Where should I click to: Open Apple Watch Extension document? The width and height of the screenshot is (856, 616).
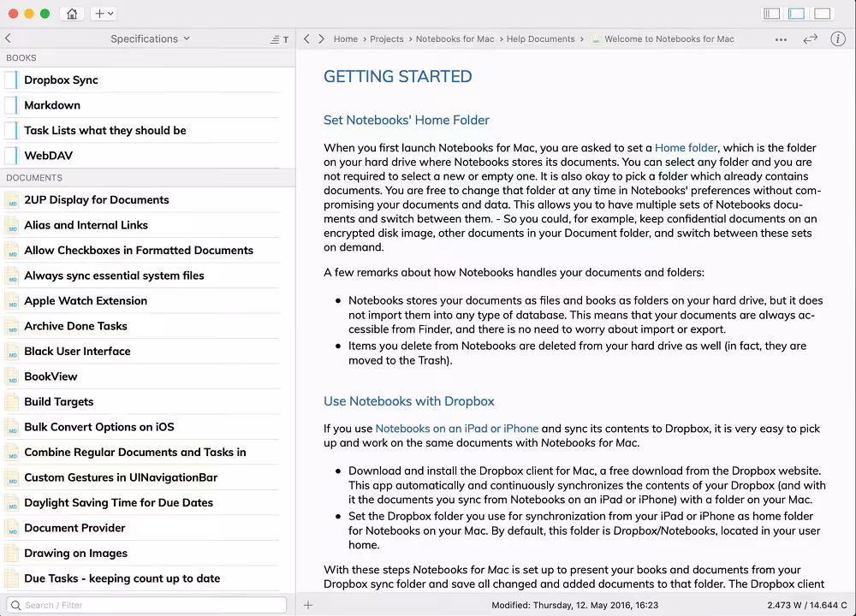click(148, 300)
